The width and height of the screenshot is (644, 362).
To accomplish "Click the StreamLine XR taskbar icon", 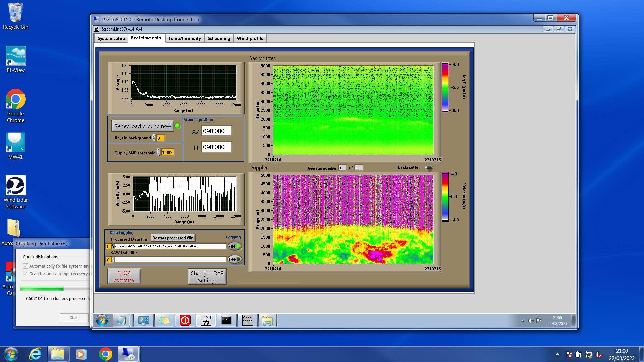I will (x=206, y=320).
